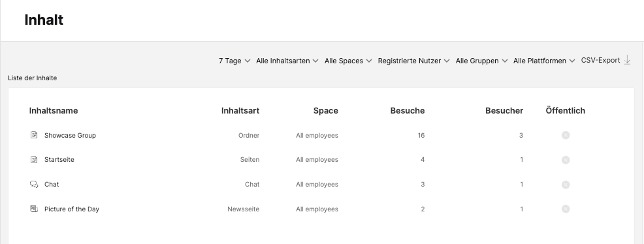The height and width of the screenshot is (244, 644).
Task: Open the Alle Spaces dropdown
Action: pos(348,61)
